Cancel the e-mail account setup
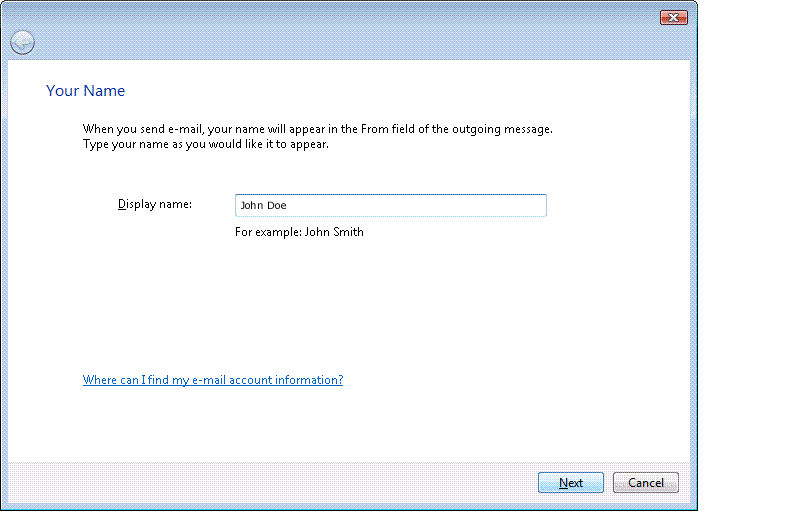This screenshot has width=800, height=525. coord(645,483)
